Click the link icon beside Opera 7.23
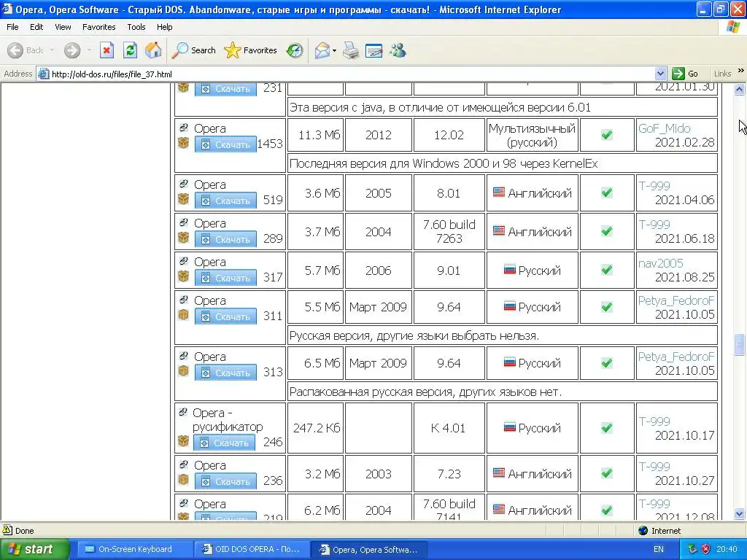This screenshot has height=560, width=747. (x=183, y=464)
